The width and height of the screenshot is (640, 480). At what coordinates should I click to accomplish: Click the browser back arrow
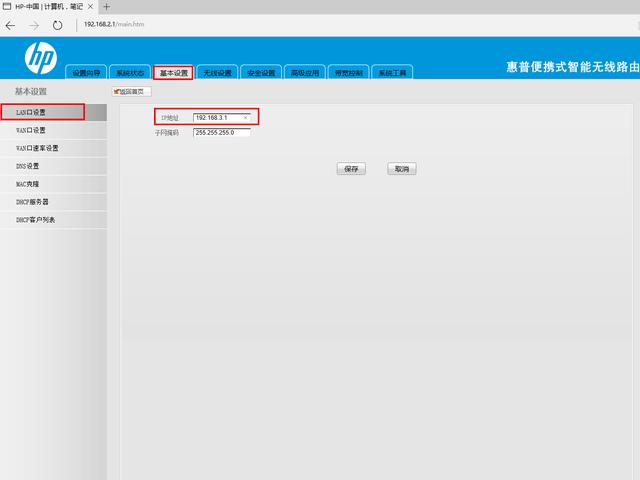click(12, 24)
